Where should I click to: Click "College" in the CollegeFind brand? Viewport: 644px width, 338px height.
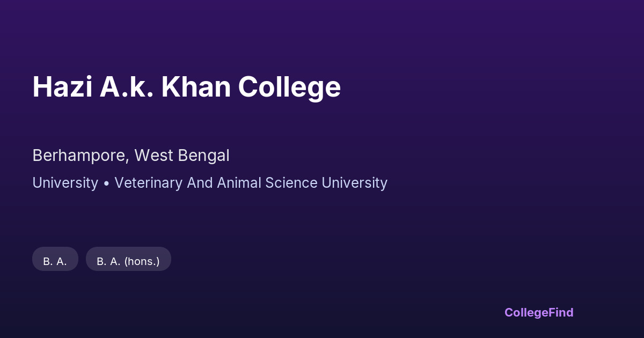click(x=527, y=312)
